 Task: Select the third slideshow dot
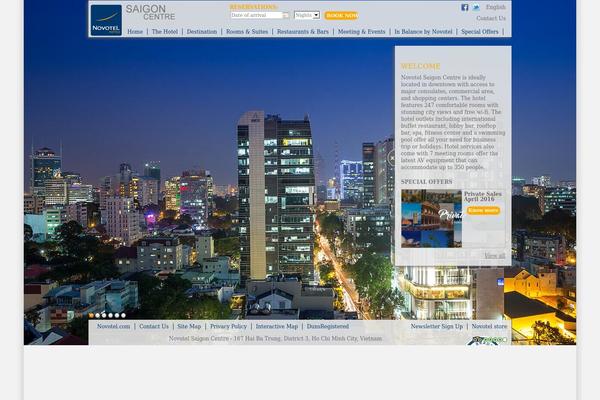104,315
